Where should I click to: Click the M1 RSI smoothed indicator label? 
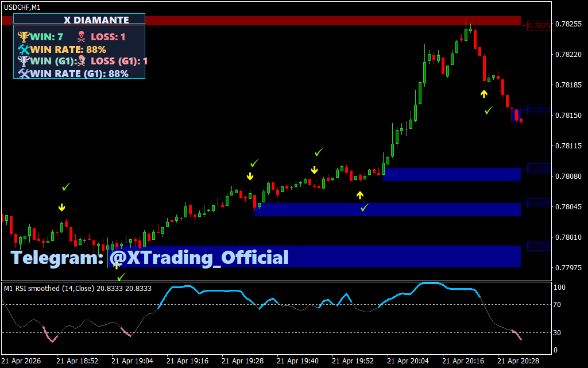pyautogui.click(x=78, y=288)
